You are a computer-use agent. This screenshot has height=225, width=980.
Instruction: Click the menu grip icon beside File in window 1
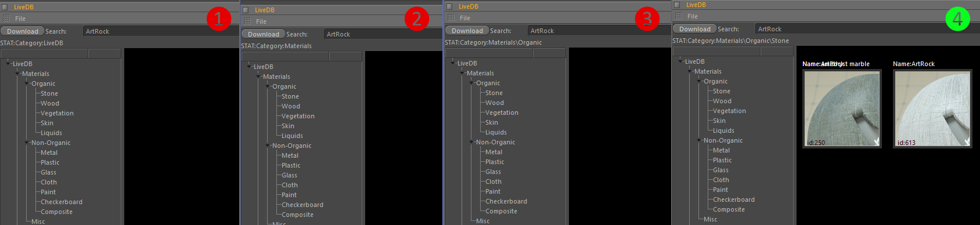pos(6,19)
